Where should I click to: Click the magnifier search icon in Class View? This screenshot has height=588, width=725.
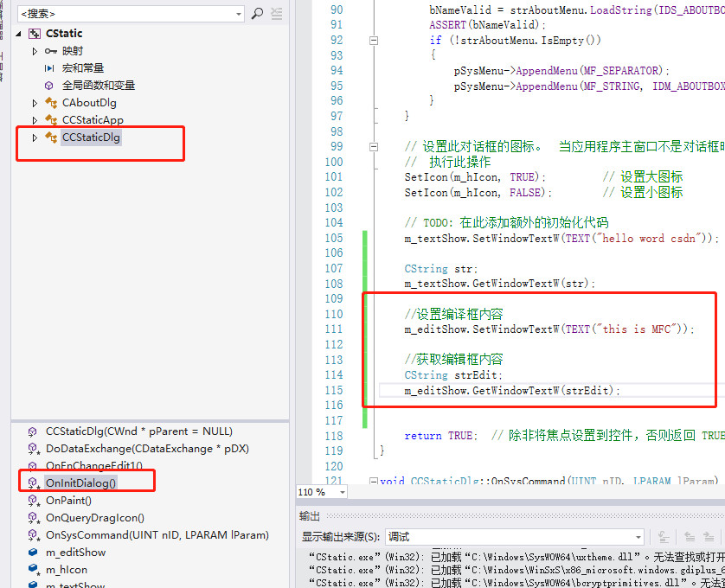coord(257,14)
